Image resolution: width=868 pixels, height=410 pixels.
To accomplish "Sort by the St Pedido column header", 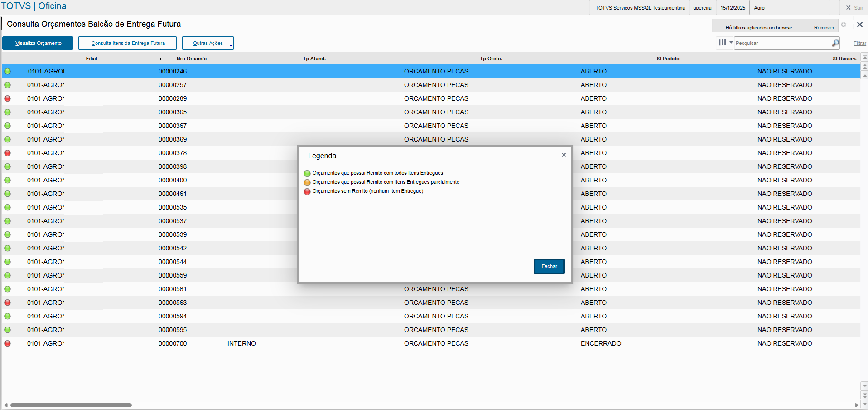I will point(668,59).
